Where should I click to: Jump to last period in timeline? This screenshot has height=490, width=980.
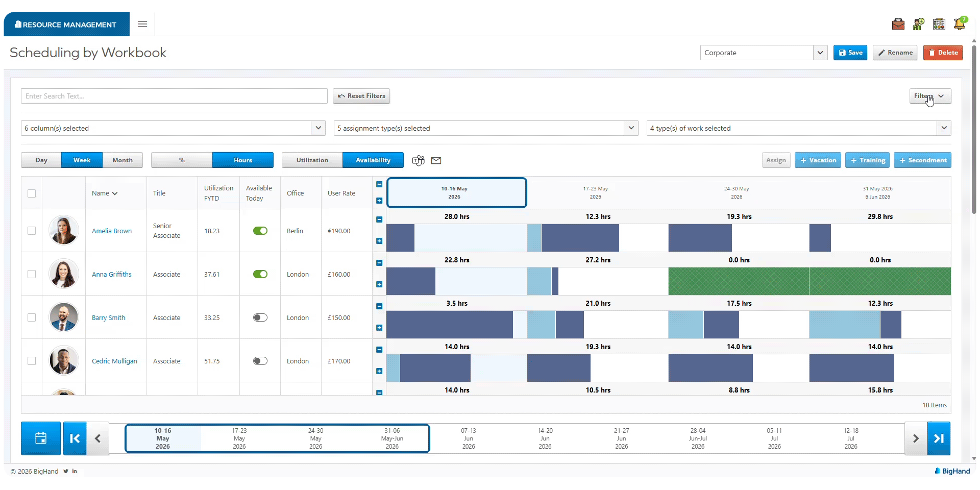coord(939,438)
